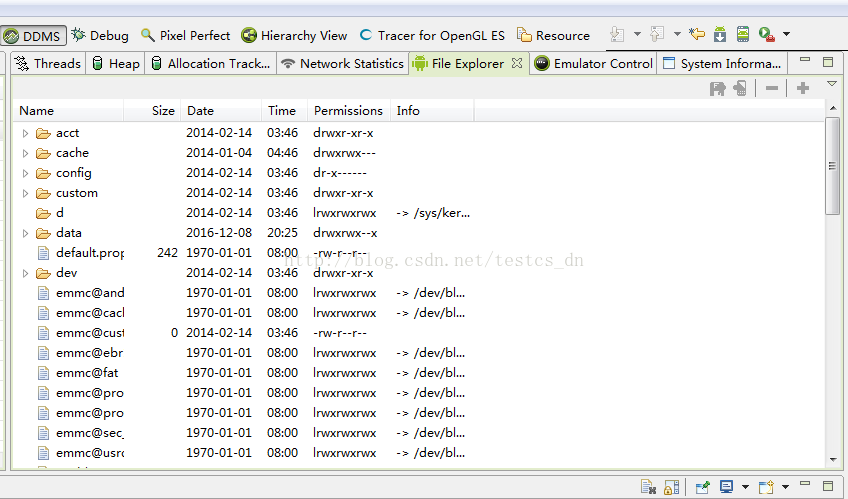848x499 pixels.
Task: Click the Info column header
Action: pos(432,111)
